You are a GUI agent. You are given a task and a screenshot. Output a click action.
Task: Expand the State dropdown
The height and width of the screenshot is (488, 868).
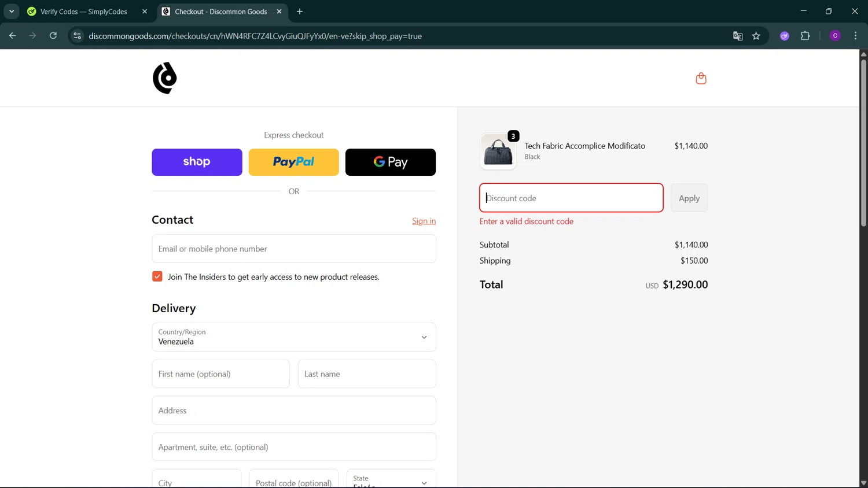coord(391,479)
